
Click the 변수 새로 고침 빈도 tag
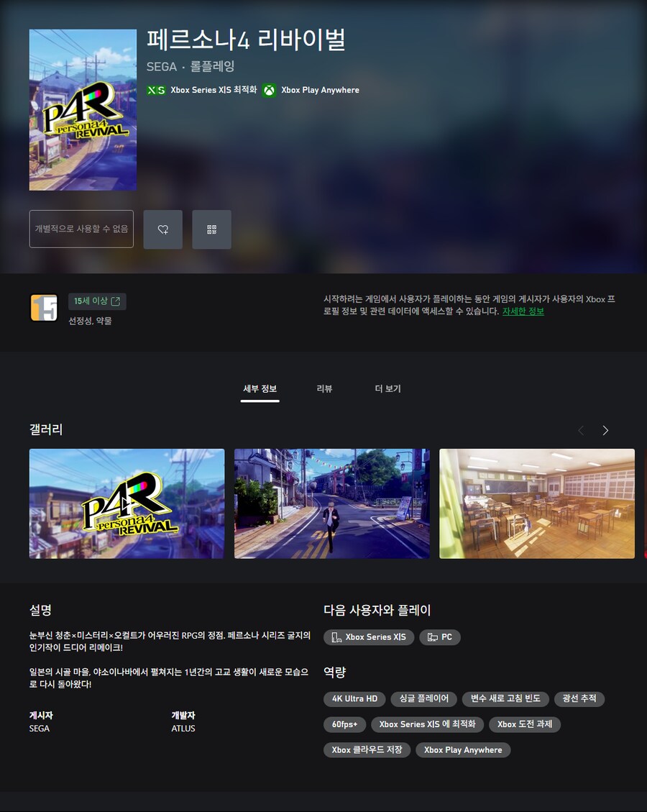pos(505,698)
